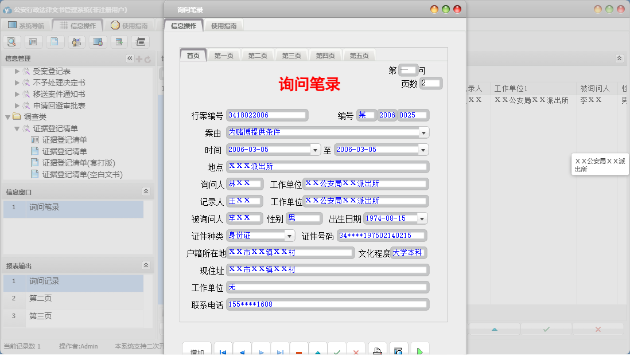630x364 pixels.
Task: Open the 证件种类 combo box
Action: (290, 235)
